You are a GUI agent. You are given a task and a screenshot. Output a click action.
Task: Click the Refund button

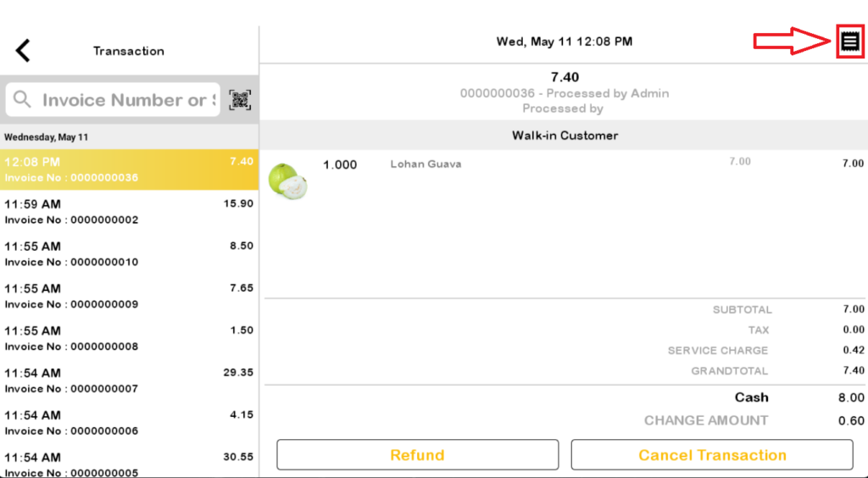pyautogui.click(x=417, y=455)
